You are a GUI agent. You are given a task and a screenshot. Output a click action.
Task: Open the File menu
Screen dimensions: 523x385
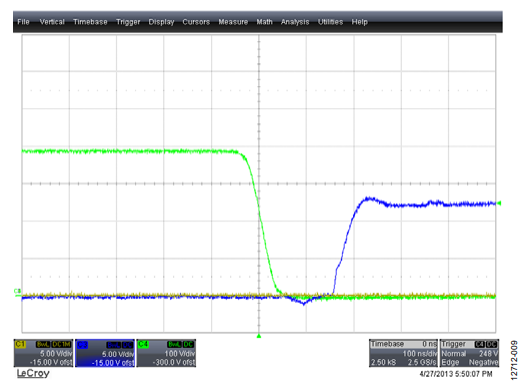[x=23, y=22]
